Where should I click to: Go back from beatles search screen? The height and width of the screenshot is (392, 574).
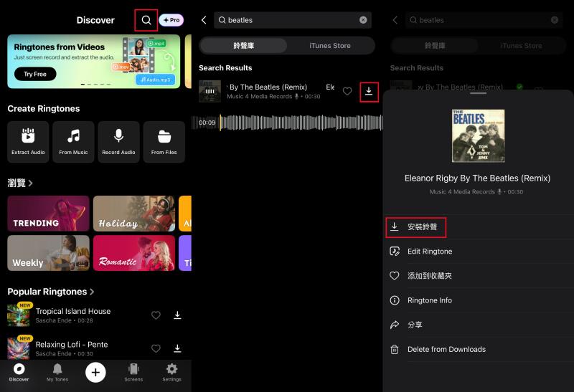204,20
